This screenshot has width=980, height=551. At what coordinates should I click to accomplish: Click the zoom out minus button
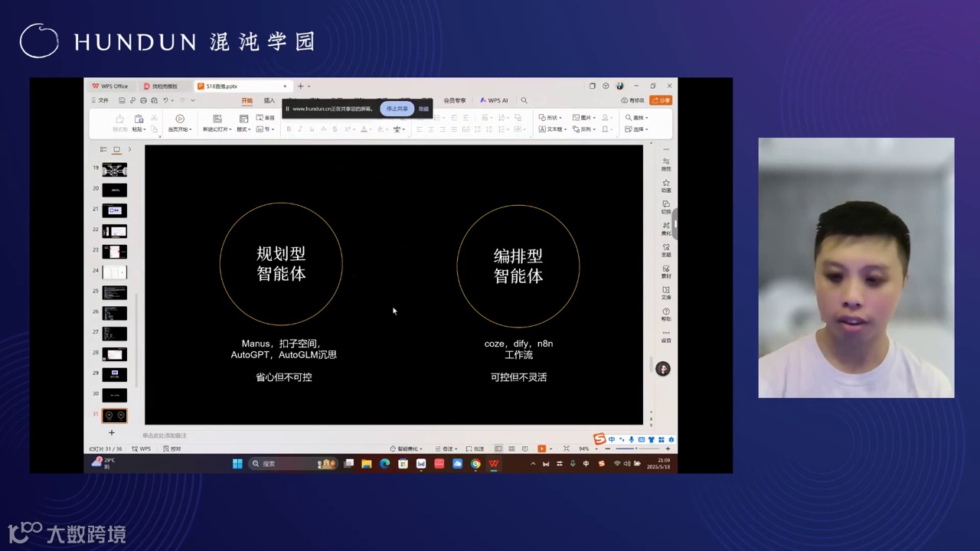[x=608, y=448]
